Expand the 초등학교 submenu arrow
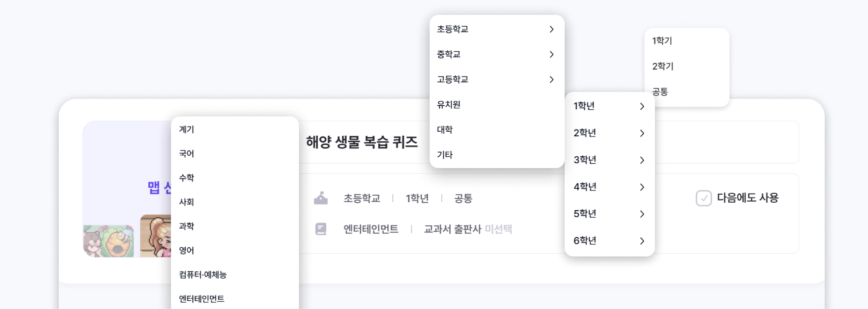Viewport: 868px width, 309px height. click(551, 29)
